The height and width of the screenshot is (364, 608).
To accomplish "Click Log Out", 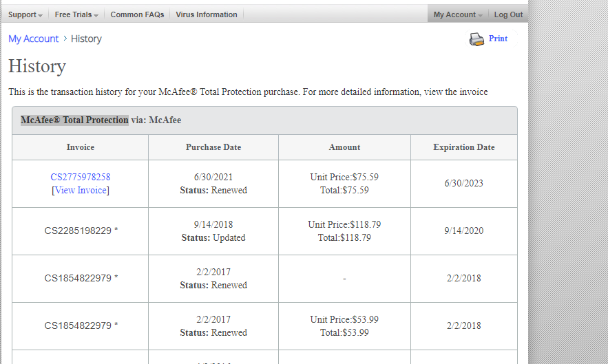I will click(x=508, y=14).
